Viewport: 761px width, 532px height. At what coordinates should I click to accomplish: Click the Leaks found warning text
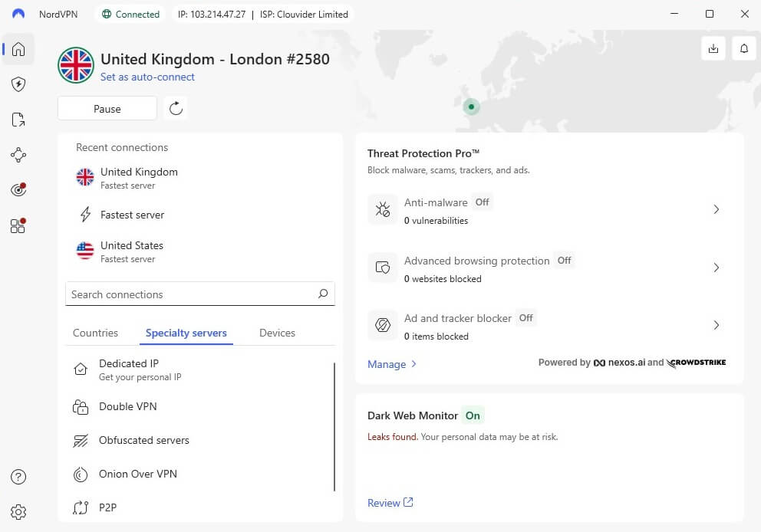coord(392,436)
